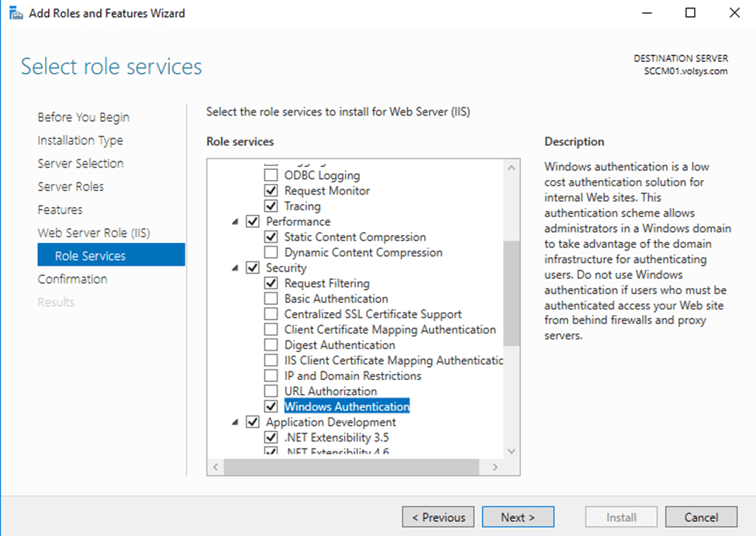Click the wizard icon in the title bar
This screenshot has height=536, width=756.
pyautogui.click(x=16, y=12)
